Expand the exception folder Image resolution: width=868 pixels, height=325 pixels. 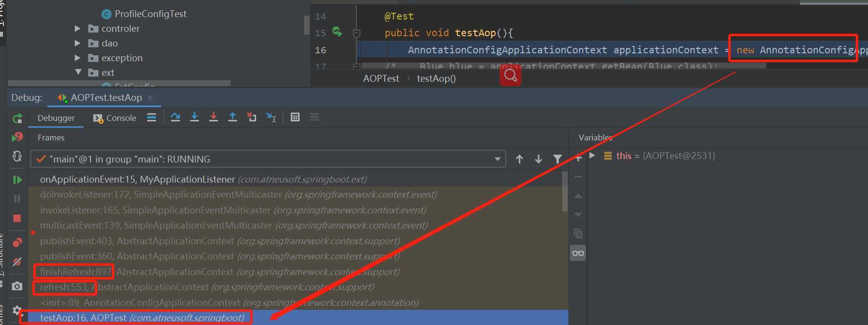(x=77, y=58)
